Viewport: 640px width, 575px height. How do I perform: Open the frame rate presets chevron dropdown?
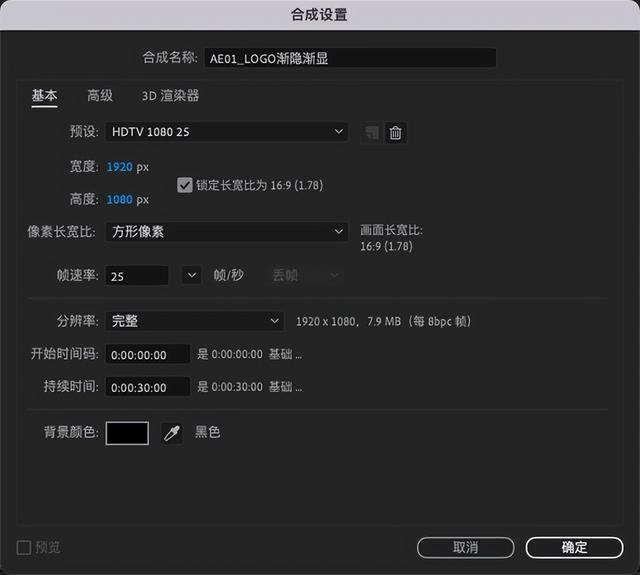(191, 275)
